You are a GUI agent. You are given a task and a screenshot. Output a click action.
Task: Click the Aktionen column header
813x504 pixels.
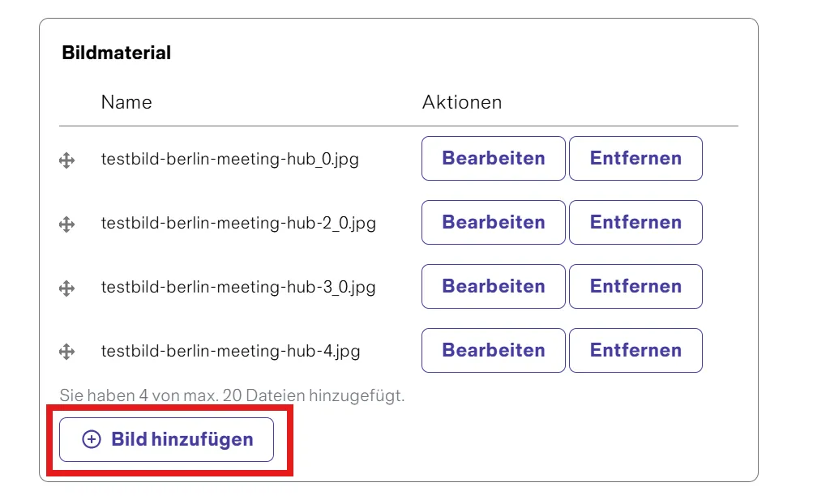coord(462,102)
